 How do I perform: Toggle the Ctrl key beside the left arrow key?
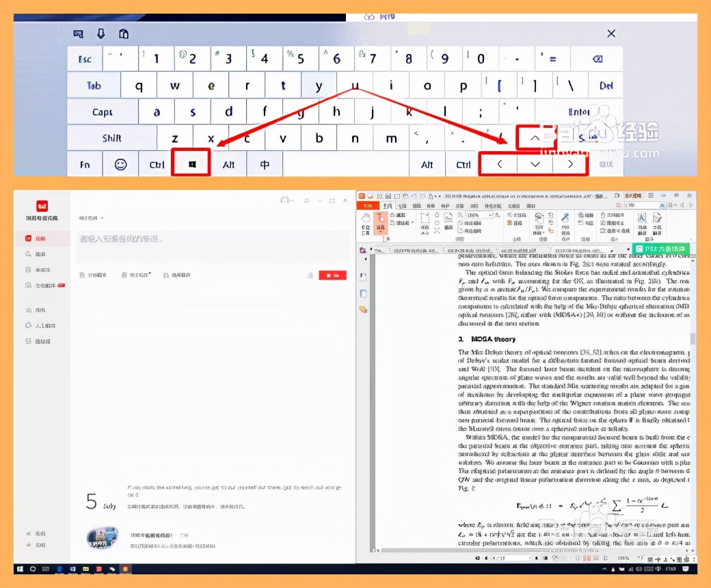pyautogui.click(x=463, y=164)
